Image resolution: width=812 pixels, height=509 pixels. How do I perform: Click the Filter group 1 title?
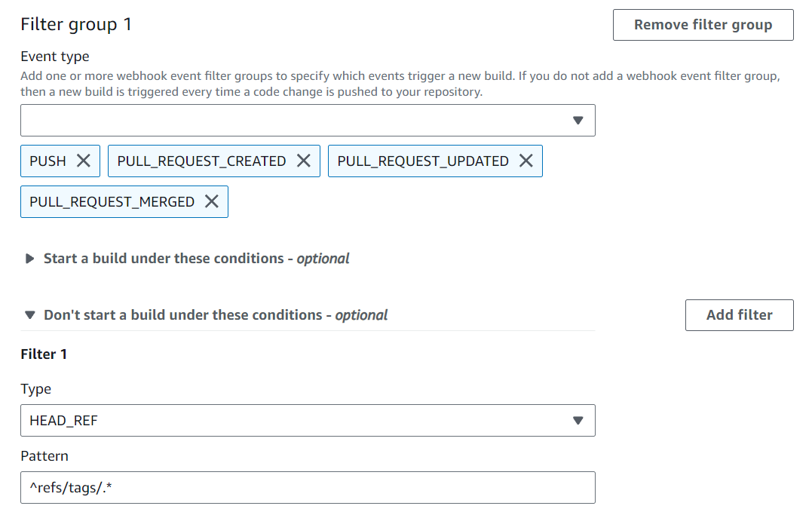coord(75,24)
